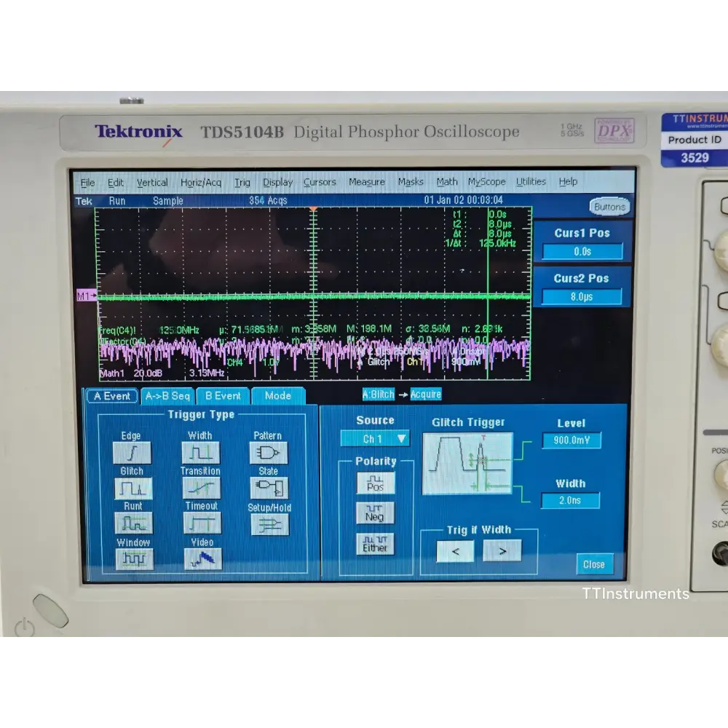Open the Vertical menu
Image resolution: width=728 pixels, height=728 pixels.
[152, 183]
